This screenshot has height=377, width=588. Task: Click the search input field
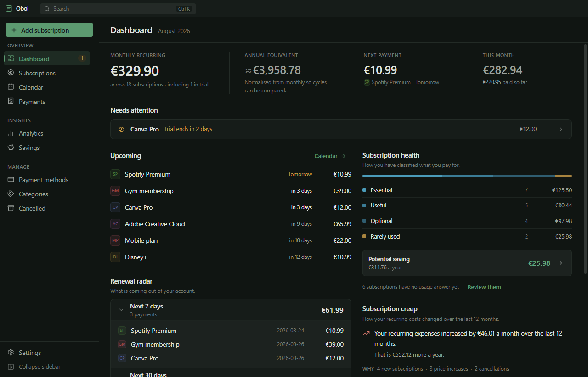[118, 9]
